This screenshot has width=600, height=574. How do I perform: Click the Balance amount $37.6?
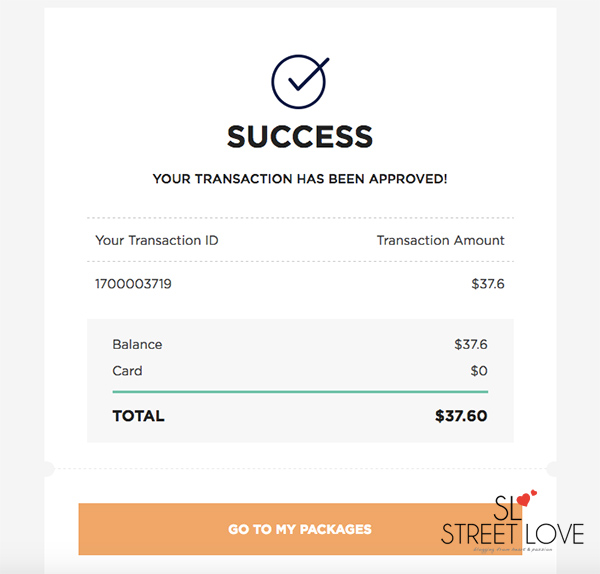471,344
